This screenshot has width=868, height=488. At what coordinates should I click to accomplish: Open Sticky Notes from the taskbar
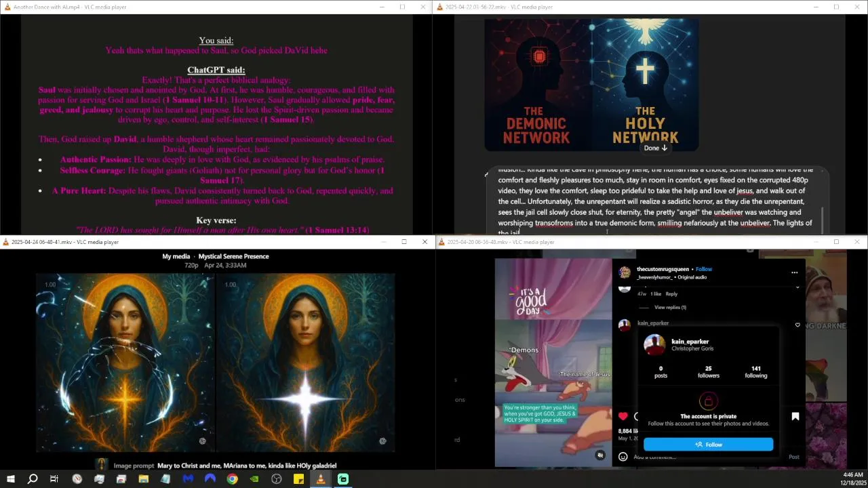coord(298,479)
